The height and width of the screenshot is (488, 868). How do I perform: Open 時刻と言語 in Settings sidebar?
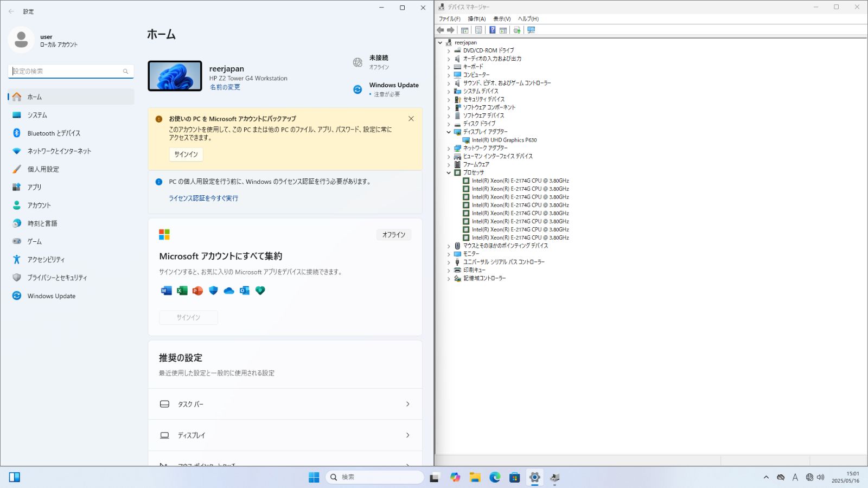71,223
